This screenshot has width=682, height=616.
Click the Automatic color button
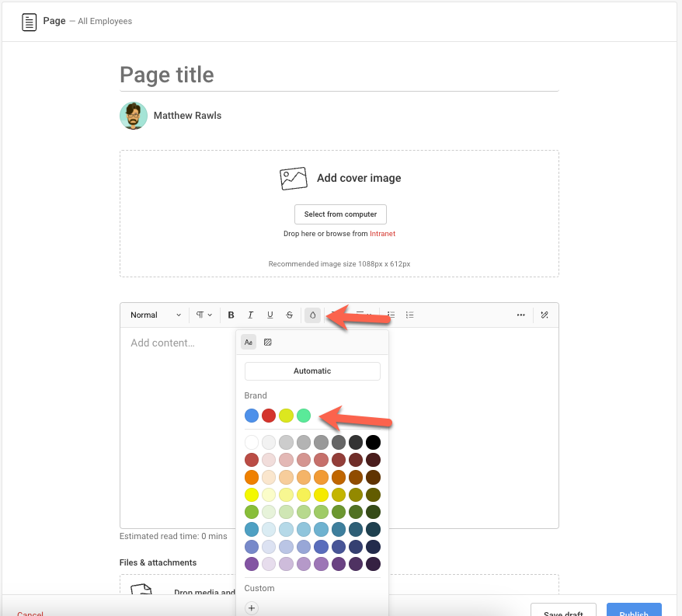[x=312, y=371]
